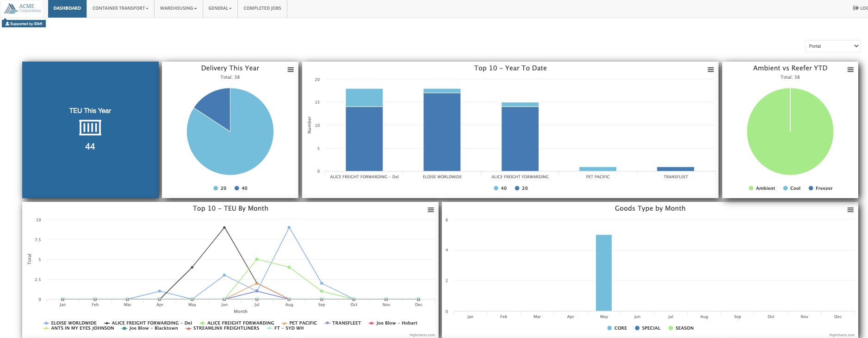Open Goods Type by Month chart menu

[x=850, y=210]
